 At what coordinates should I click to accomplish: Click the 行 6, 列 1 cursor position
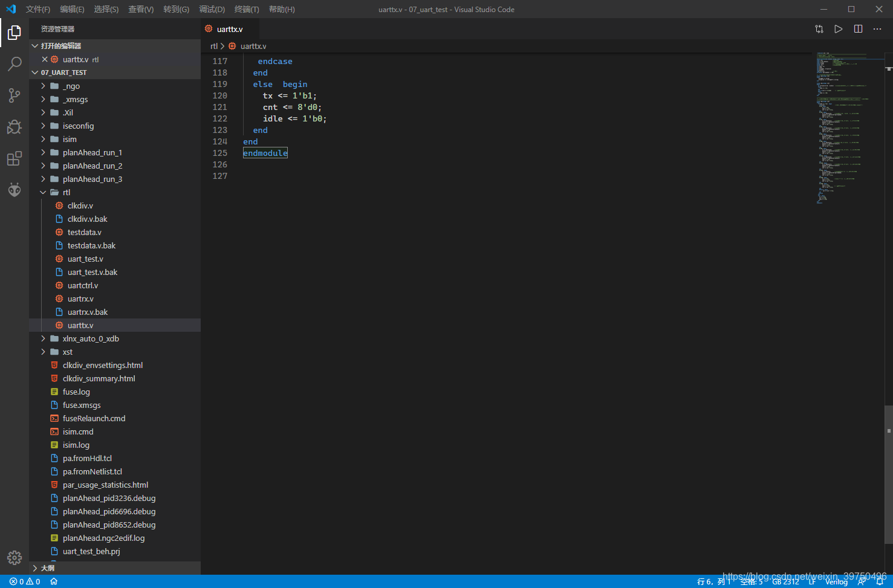(713, 581)
